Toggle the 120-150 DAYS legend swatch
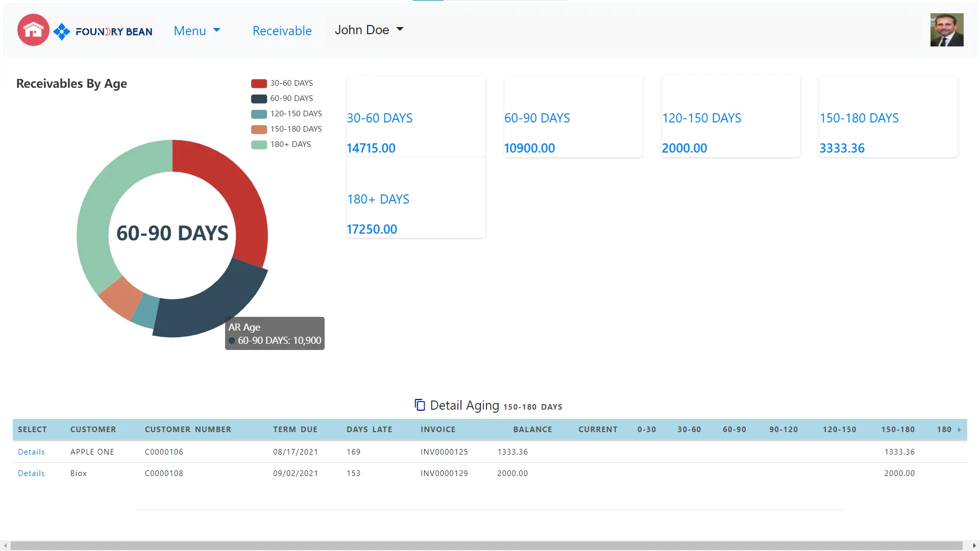The image size is (980, 551). (259, 114)
